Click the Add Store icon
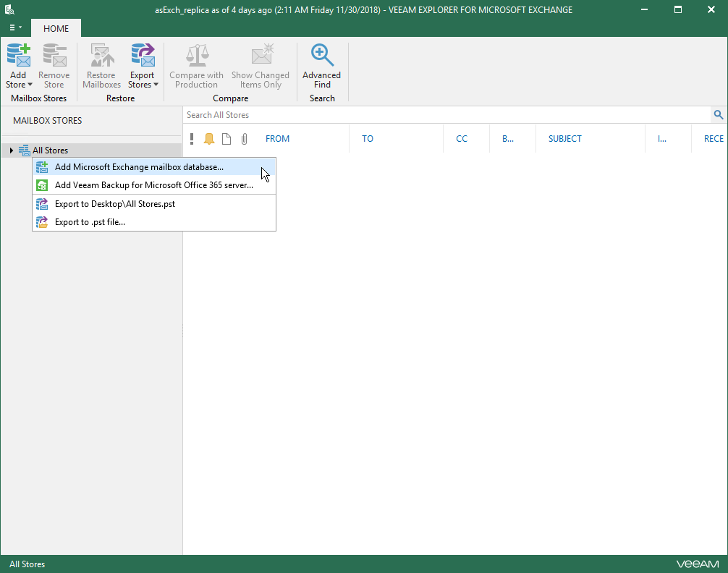This screenshot has width=728, height=573. point(19,55)
